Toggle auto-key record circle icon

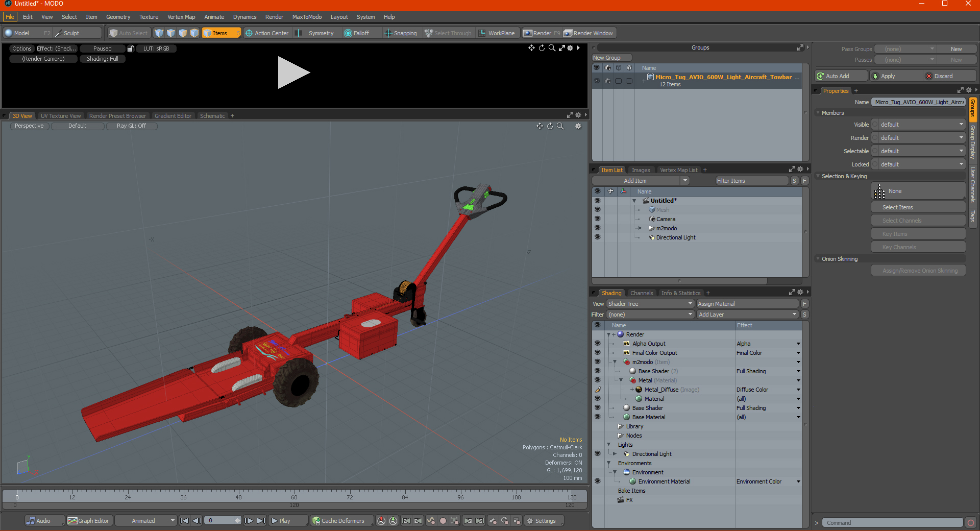click(x=443, y=521)
